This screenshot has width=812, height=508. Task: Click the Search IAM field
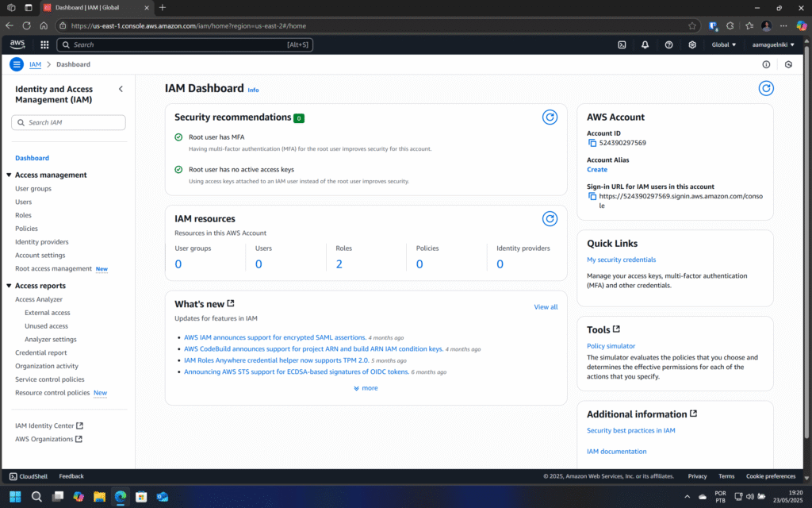[68, 123]
